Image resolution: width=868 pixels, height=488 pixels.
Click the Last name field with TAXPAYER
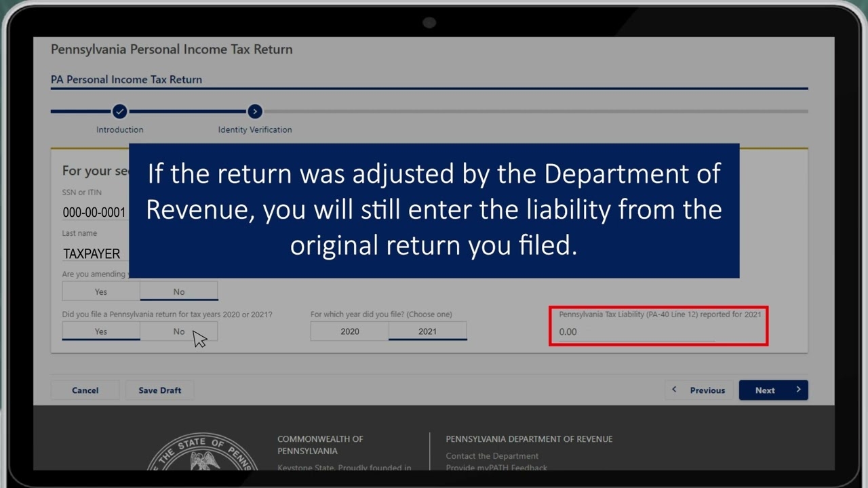[x=95, y=253]
